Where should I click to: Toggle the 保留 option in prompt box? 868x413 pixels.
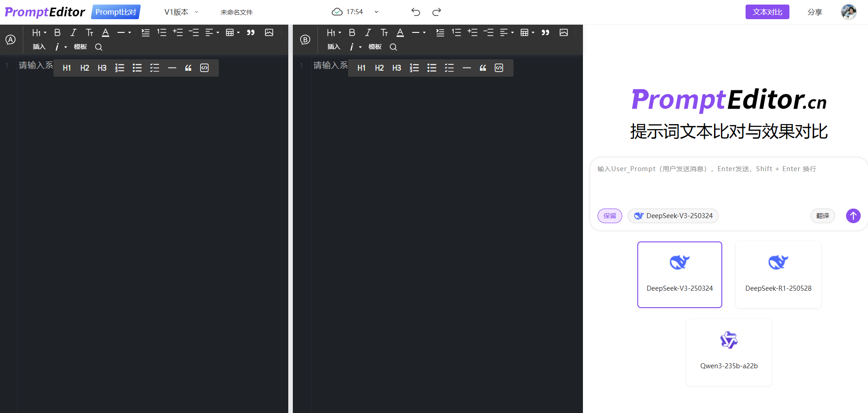[609, 216]
